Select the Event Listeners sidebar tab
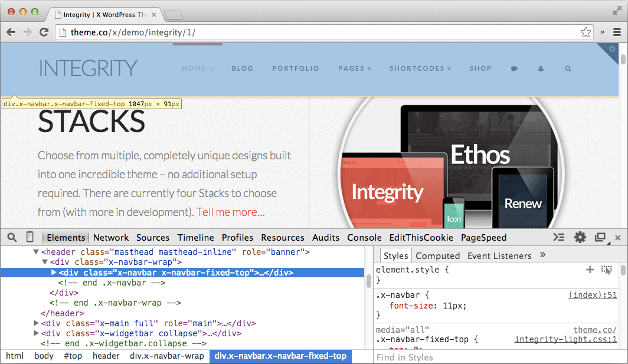The width and height of the screenshot is (628, 364). click(x=499, y=256)
